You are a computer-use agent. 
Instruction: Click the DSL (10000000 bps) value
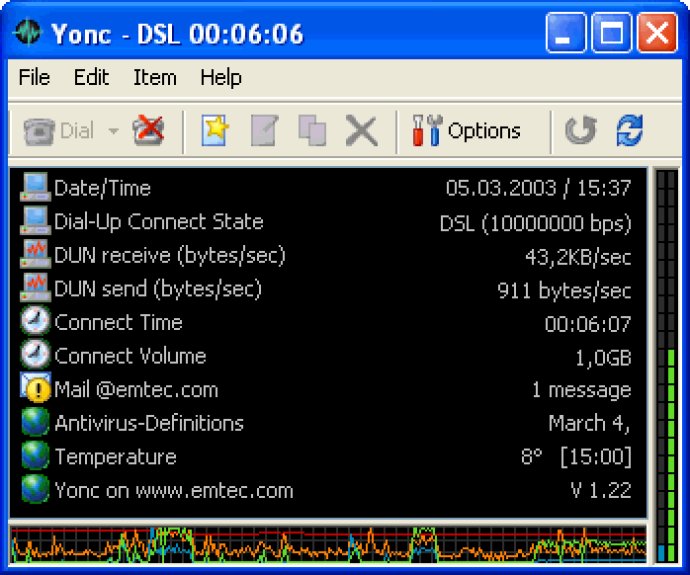click(536, 223)
